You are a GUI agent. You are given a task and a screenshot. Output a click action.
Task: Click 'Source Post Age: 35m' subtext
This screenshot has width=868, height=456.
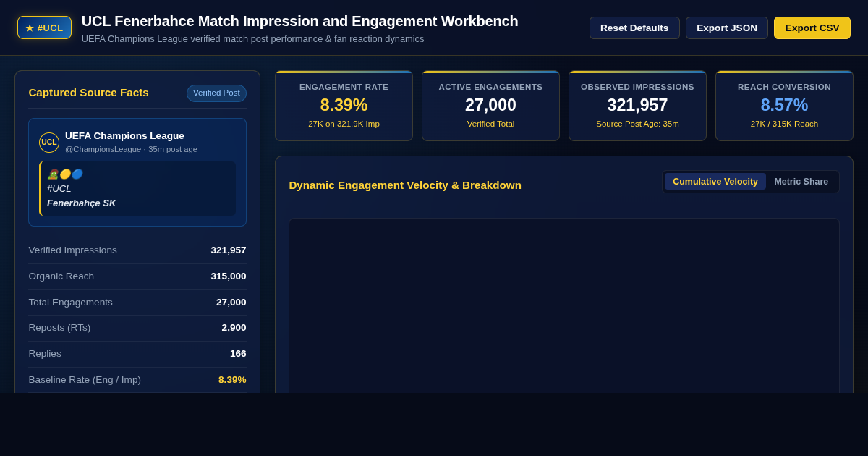click(637, 124)
